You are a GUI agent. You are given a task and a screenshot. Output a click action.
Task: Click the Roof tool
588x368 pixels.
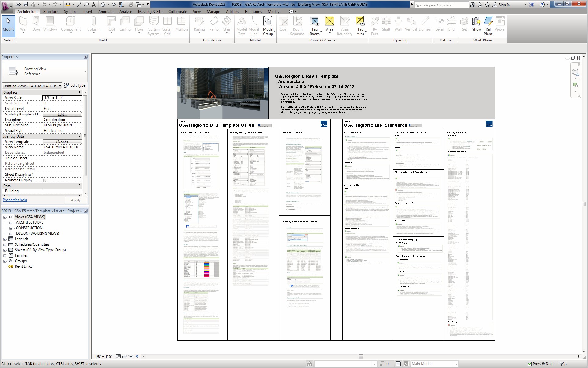111,24
